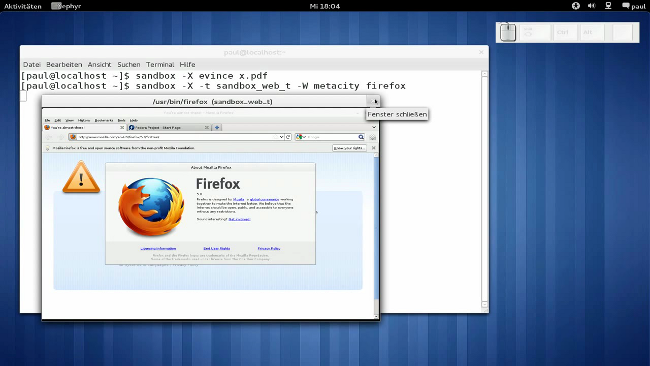
Task: Click the site identity icon in URL bar
Action: click(73, 137)
